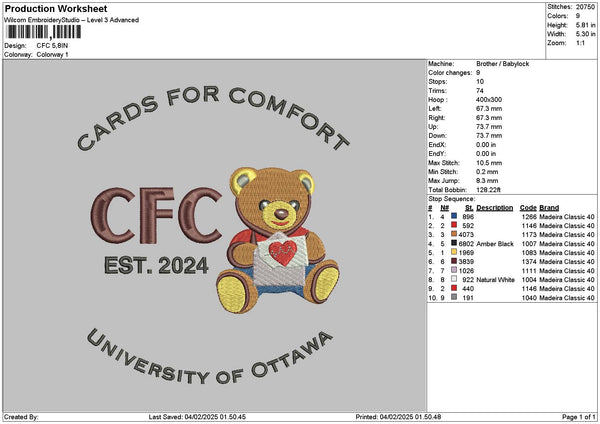
Task: Click the stops value '10'
Action: pos(480,82)
